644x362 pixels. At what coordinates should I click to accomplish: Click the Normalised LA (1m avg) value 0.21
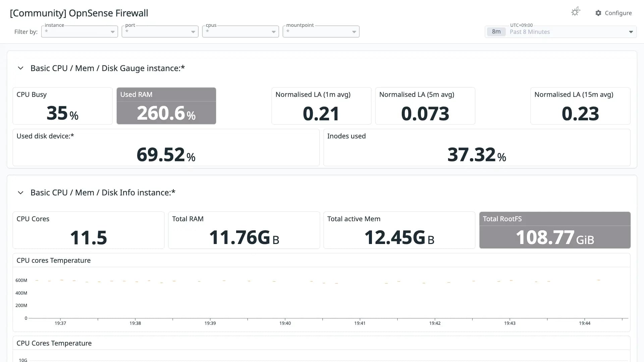click(x=321, y=113)
